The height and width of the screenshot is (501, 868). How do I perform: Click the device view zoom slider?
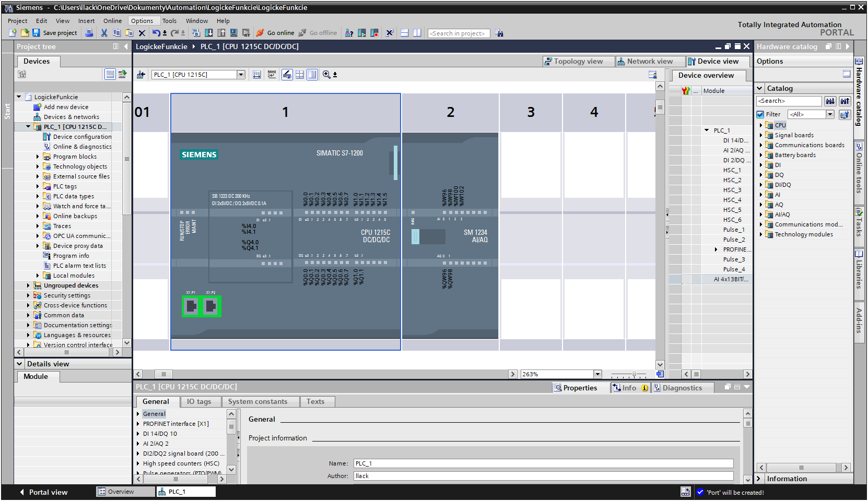tap(634, 374)
